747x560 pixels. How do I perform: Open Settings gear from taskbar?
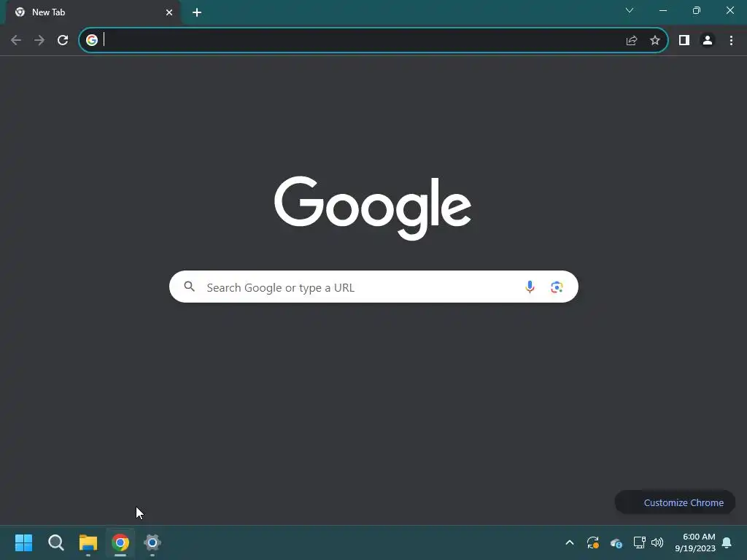[x=152, y=542]
